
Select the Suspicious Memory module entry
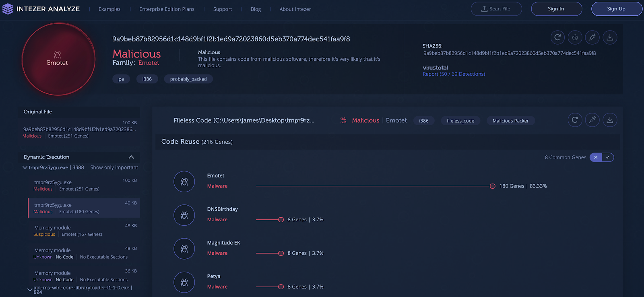pos(84,230)
